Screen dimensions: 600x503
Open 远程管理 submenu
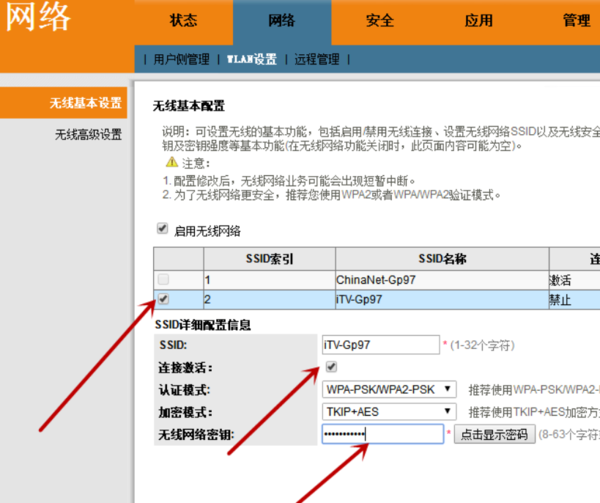point(317,59)
